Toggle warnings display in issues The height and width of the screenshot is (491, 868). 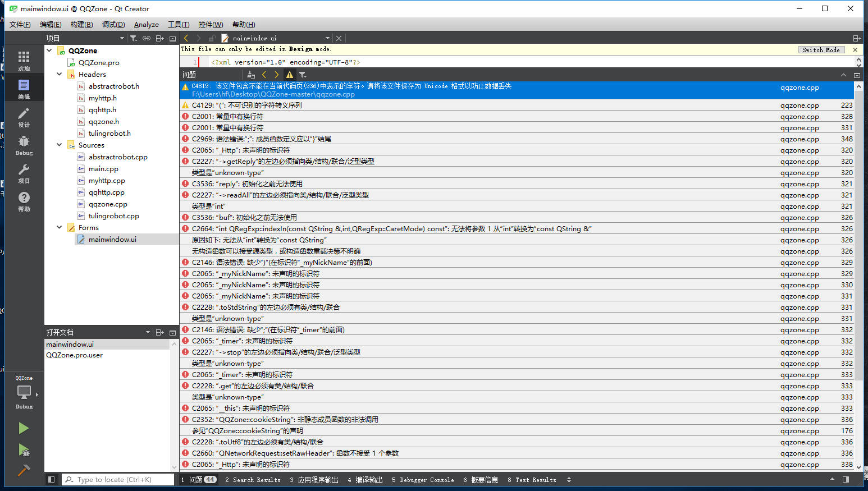(290, 75)
